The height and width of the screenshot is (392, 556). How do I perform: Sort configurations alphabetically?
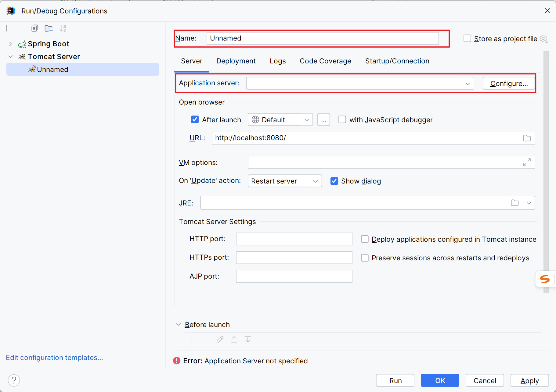[63, 28]
